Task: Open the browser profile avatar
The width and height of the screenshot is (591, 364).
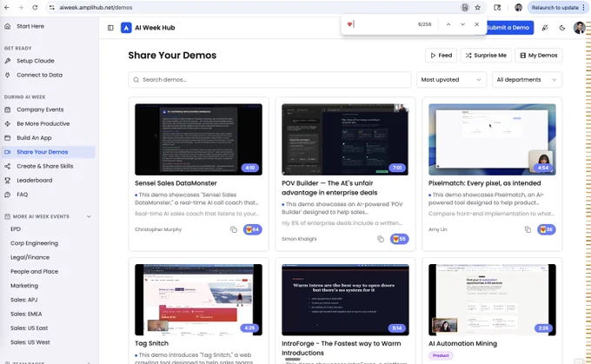Action: (x=519, y=8)
